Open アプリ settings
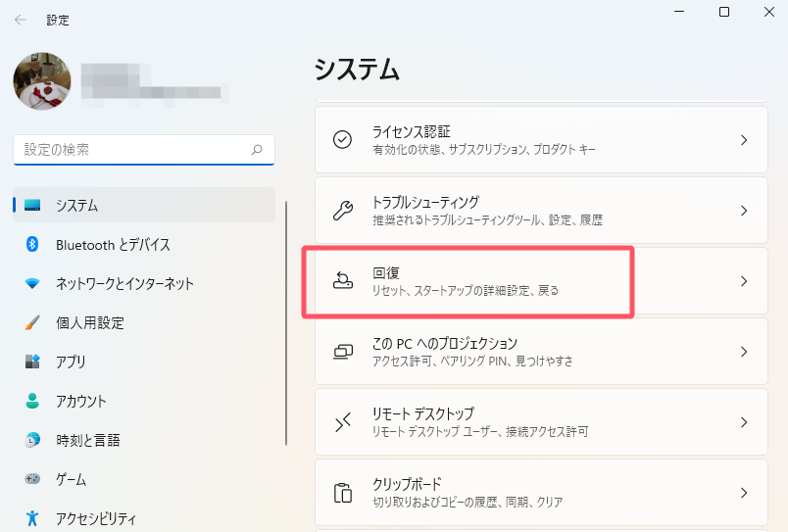Screen dimensions: 788x532 144,362
